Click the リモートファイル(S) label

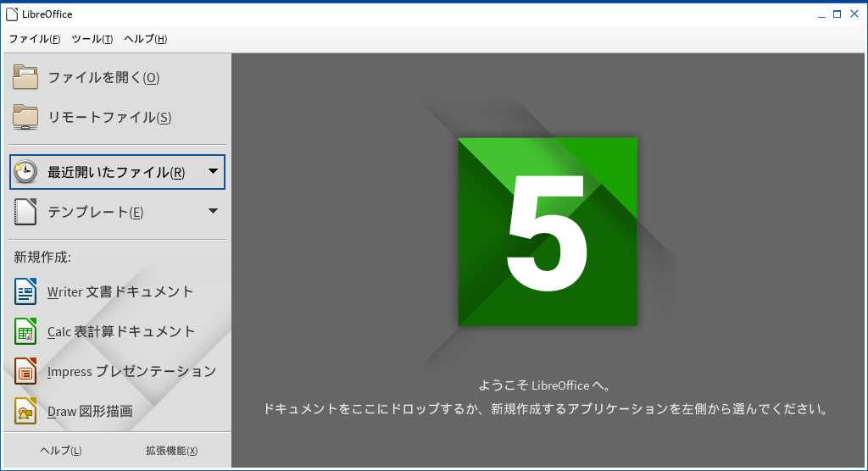[109, 118]
